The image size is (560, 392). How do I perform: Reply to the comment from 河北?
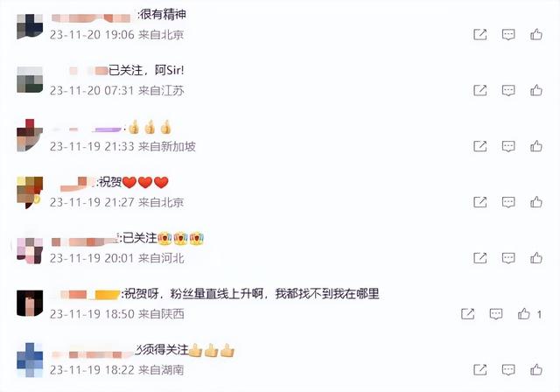(508, 258)
